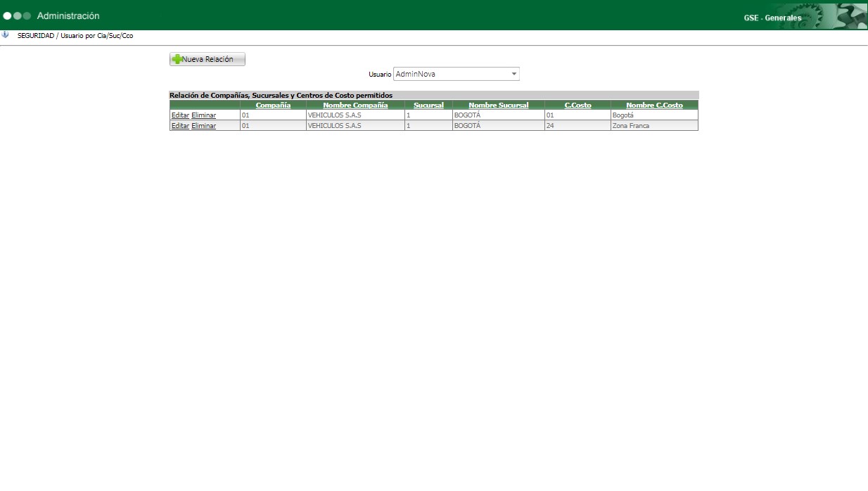
Task: Click the Administración header title
Action: 68,15
